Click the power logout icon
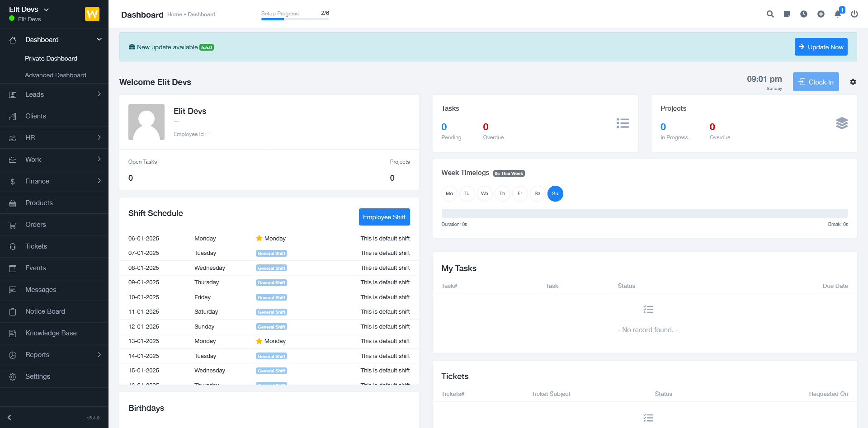 tap(854, 14)
